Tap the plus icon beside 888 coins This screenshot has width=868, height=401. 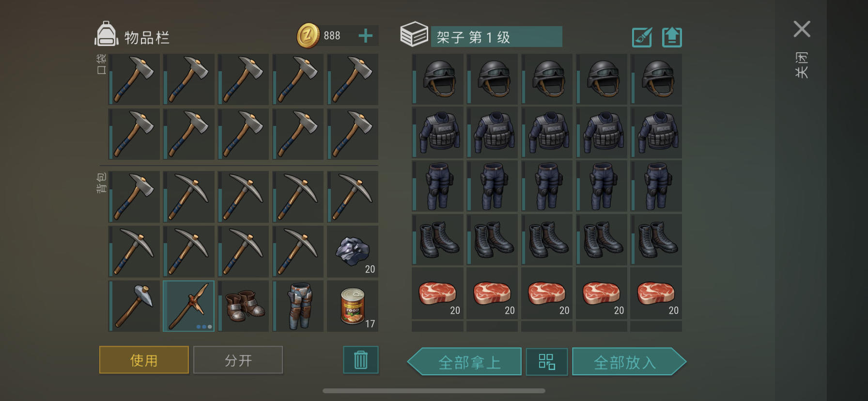click(x=366, y=36)
